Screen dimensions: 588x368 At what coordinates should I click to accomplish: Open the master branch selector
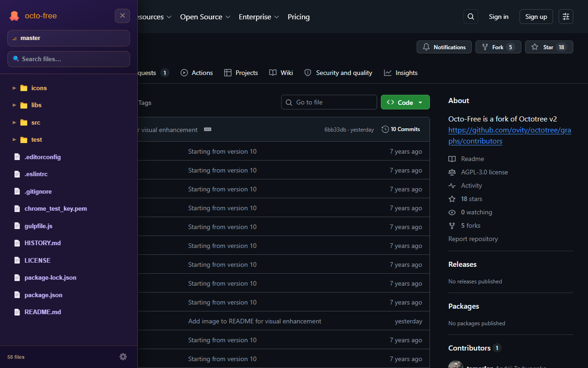point(68,38)
